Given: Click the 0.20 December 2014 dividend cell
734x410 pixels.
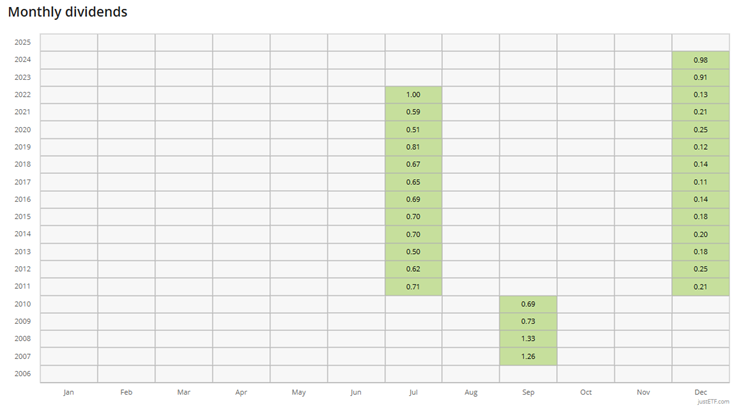Looking at the screenshot, I should point(700,234).
